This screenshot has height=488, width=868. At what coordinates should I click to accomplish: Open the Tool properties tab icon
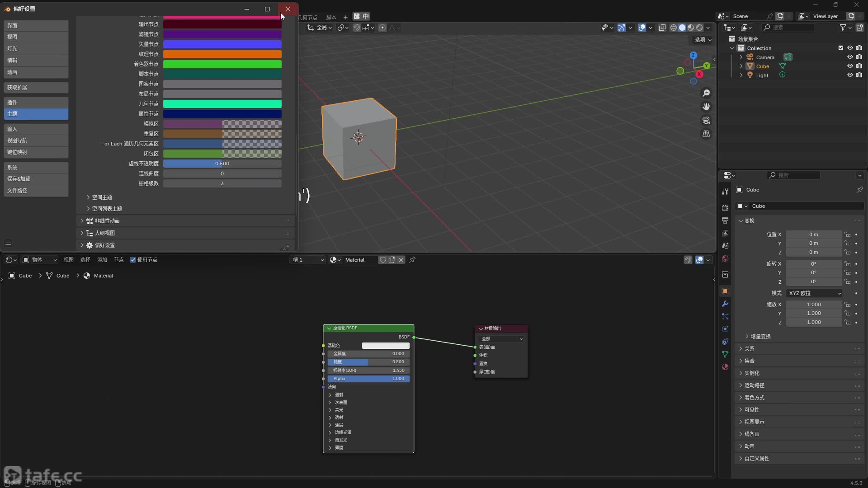pos(725,191)
